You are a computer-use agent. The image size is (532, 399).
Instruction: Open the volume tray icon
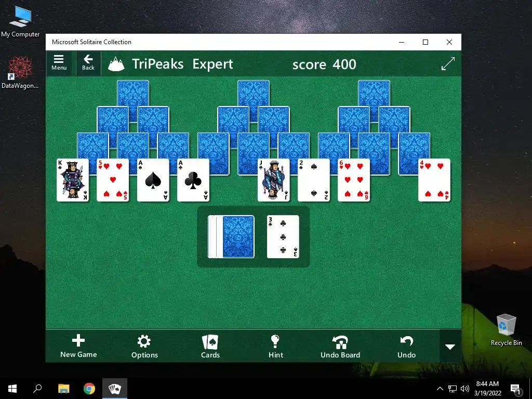click(x=465, y=389)
